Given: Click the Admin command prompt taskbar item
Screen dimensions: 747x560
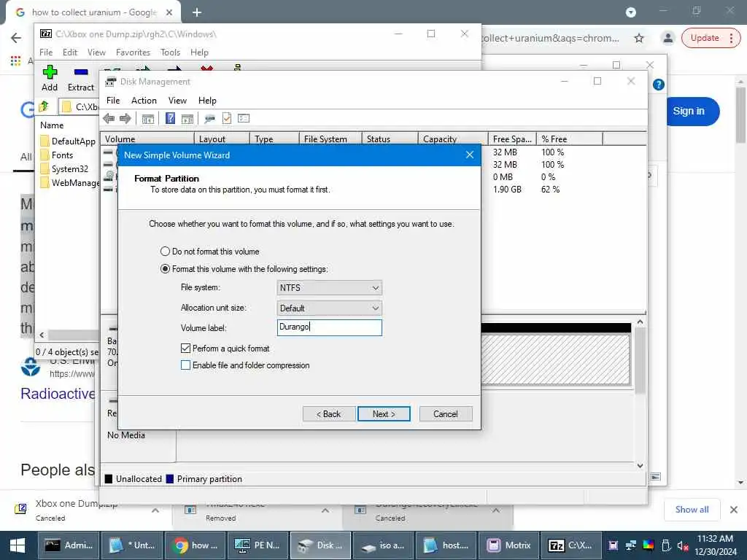Looking at the screenshot, I should [x=69, y=545].
